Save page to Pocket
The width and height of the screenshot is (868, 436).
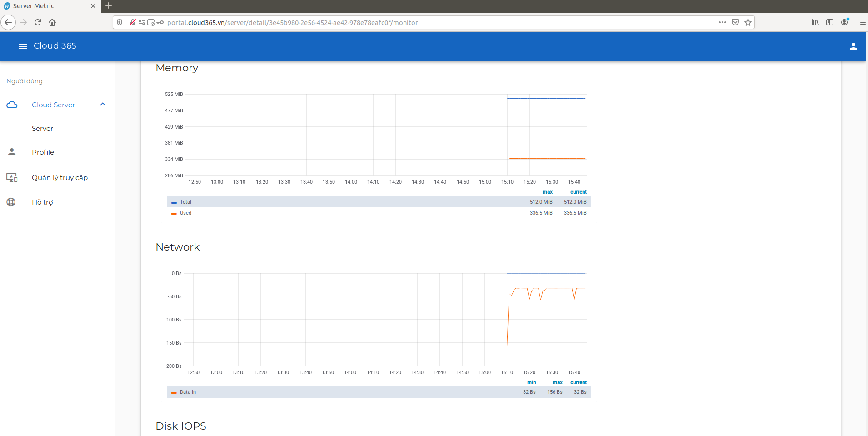735,22
